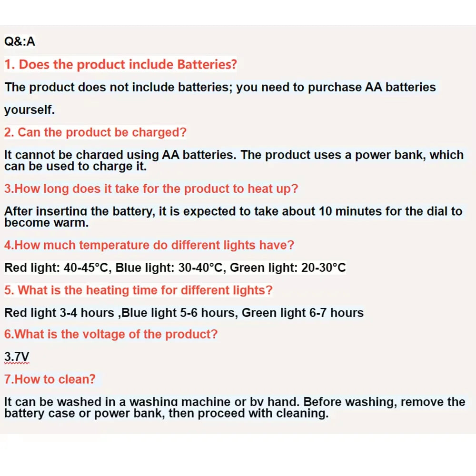The width and height of the screenshot is (476, 476).
Task: Select question 6 about product voltage
Action: click(x=111, y=334)
